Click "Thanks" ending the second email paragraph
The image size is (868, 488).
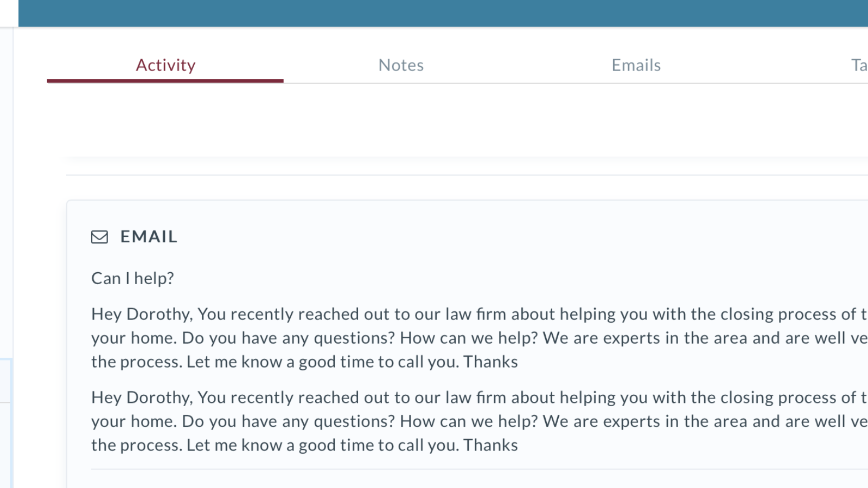tap(490, 445)
